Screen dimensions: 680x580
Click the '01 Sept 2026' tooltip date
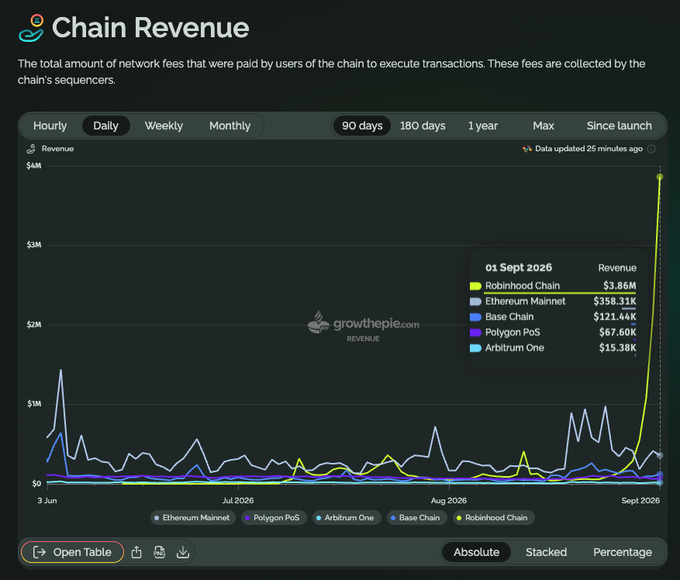519,268
